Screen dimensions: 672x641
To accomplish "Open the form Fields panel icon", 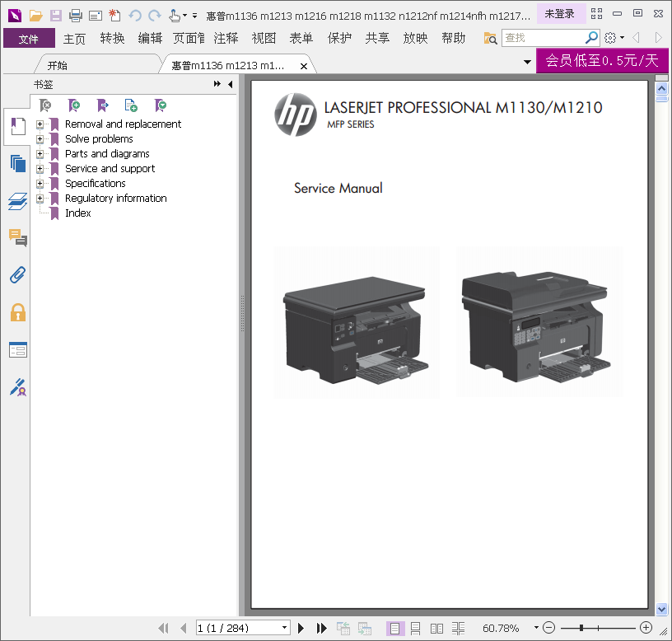I will pos(17,350).
